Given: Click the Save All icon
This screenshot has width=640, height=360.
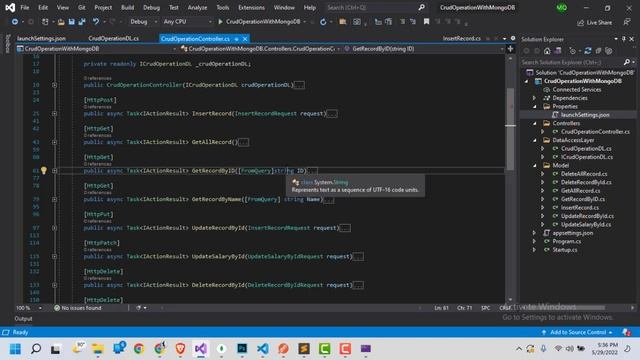Looking at the screenshot, I should [x=82, y=22].
